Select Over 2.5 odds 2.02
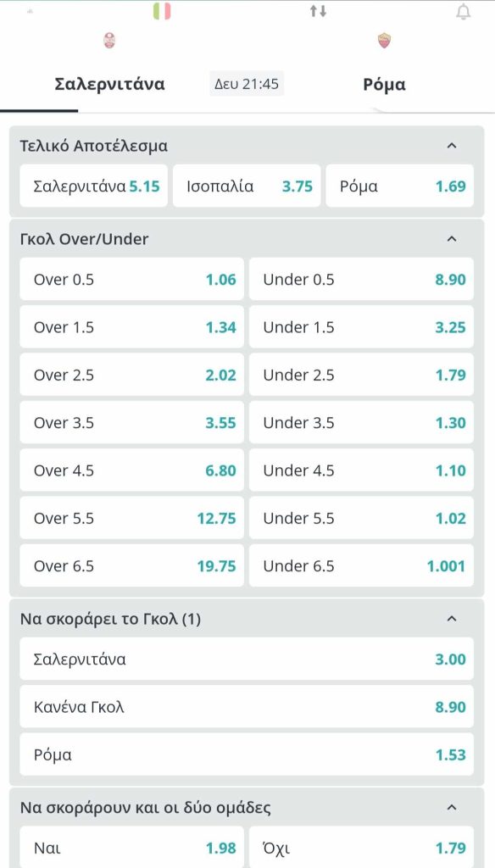This screenshot has height=868, width=495. (131, 375)
